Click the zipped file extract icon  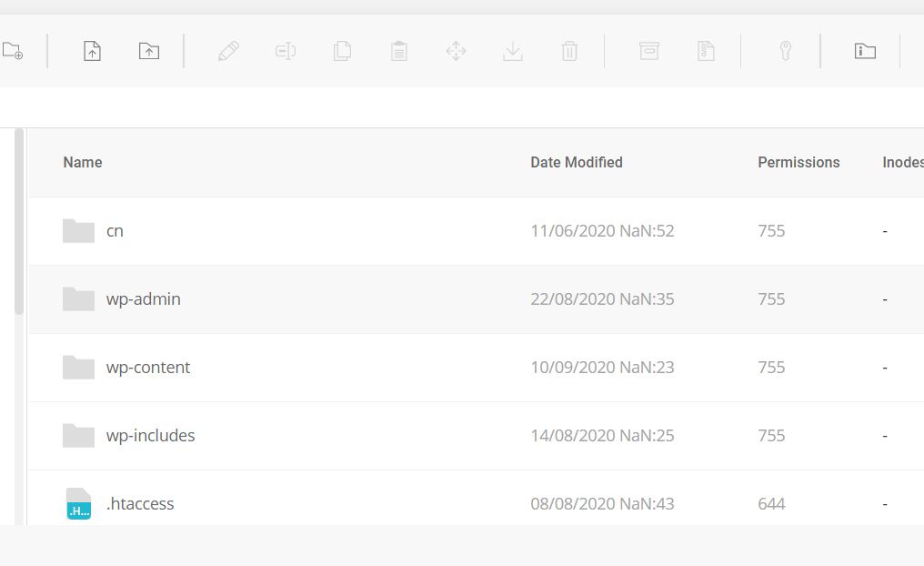click(x=706, y=51)
